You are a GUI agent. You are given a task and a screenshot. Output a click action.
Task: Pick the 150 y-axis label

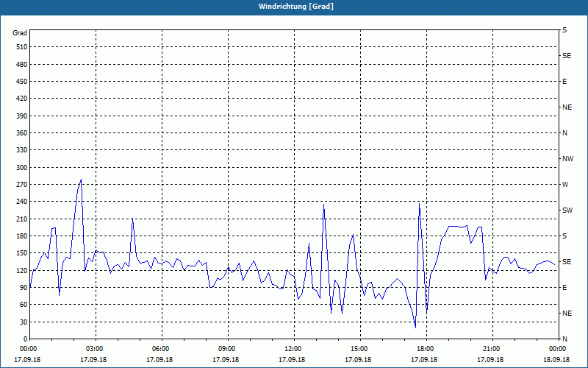click(22, 253)
